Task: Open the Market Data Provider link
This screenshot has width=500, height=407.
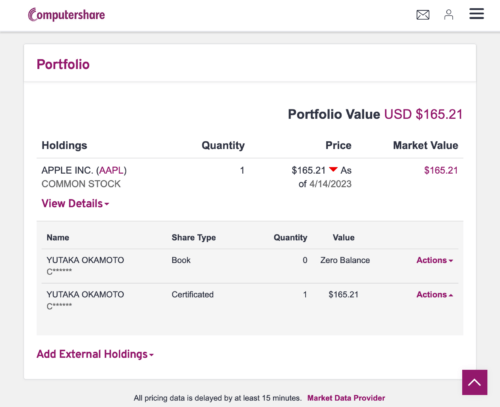Action: [x=346, y=398]
